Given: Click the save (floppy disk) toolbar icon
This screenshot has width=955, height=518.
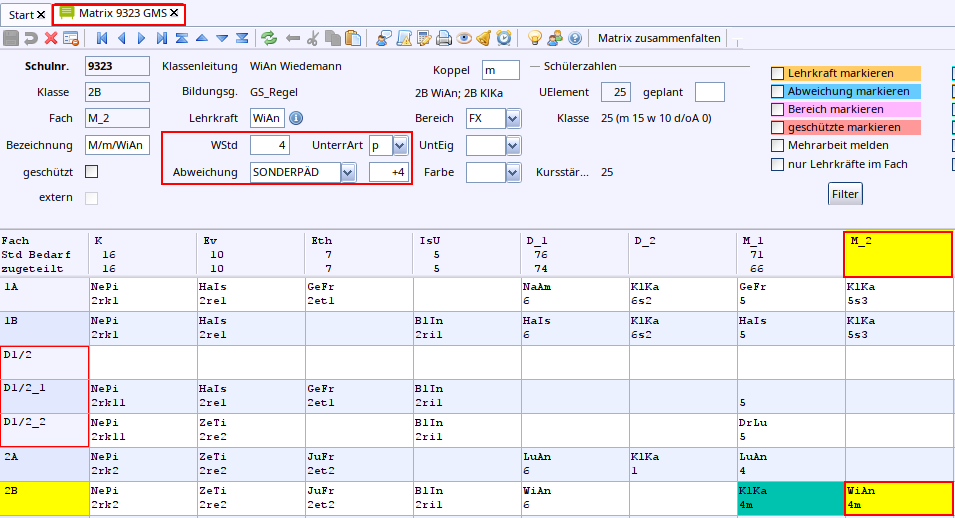Looking at the screenshot, I should tap(11, 39).
